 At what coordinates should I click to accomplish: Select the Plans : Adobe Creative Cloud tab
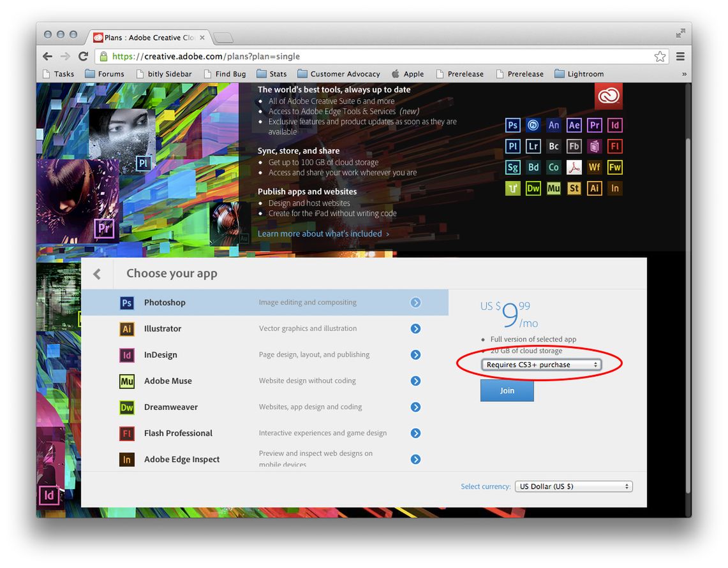coord(149,37)
